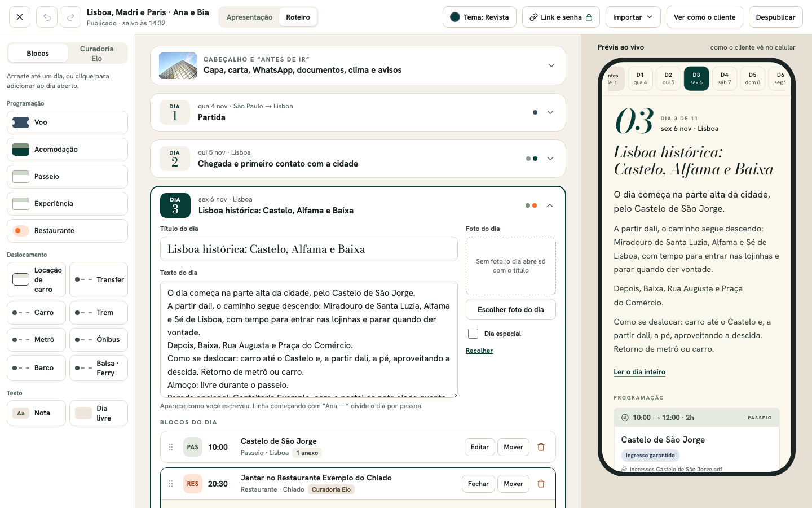Click inside the Texto do dia textarea
The width and height of the screenshot is (812, 508).
coord(309,339)
